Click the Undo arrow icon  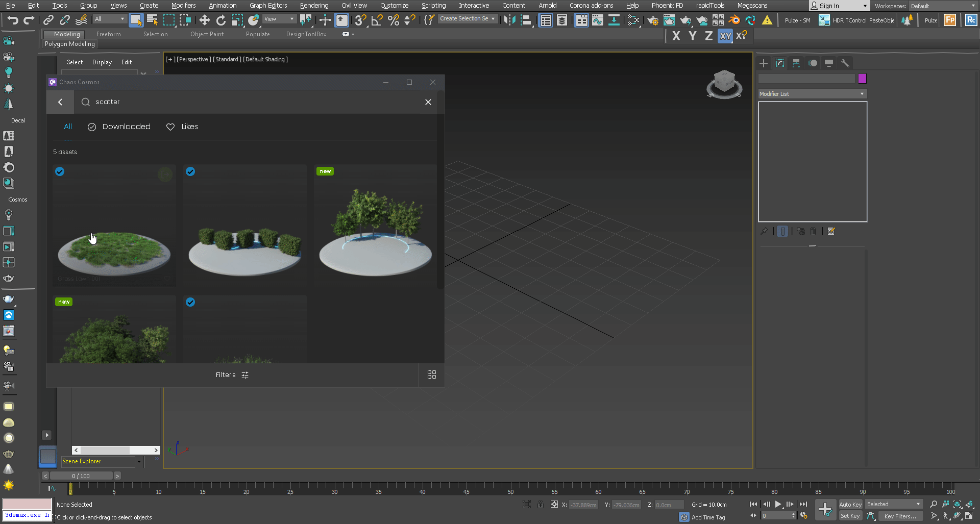pyautogui.click(x=13, y=20)
